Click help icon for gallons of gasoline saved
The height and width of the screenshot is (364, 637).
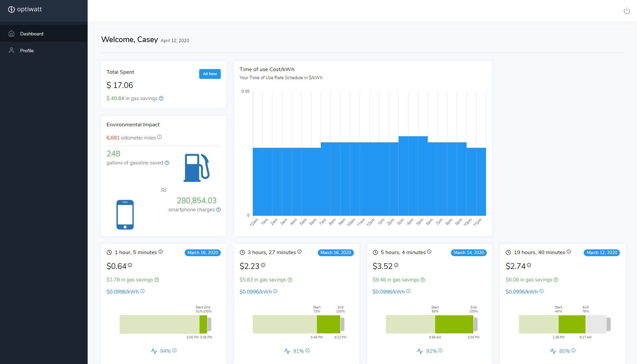[x=167, y=163]
